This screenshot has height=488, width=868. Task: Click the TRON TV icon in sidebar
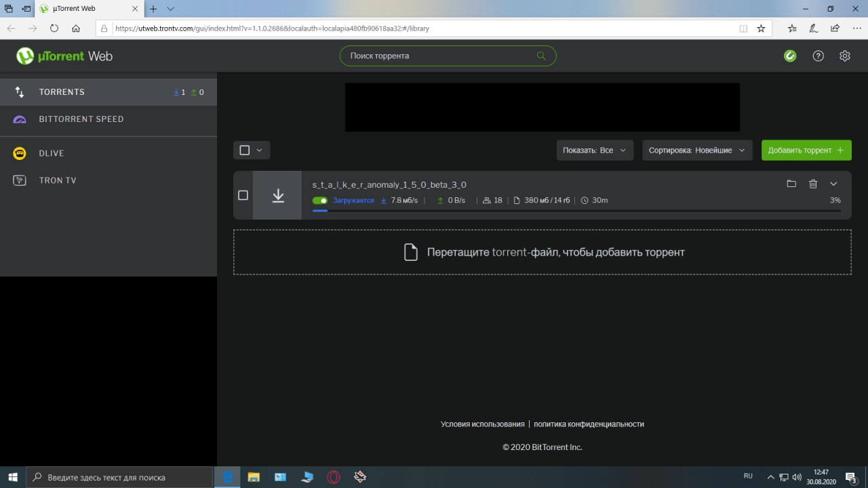click(x=20, y=180)
